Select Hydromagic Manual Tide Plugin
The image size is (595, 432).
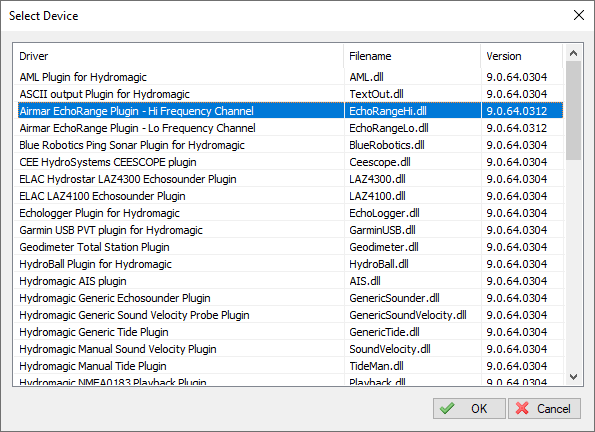pos(289,366)
